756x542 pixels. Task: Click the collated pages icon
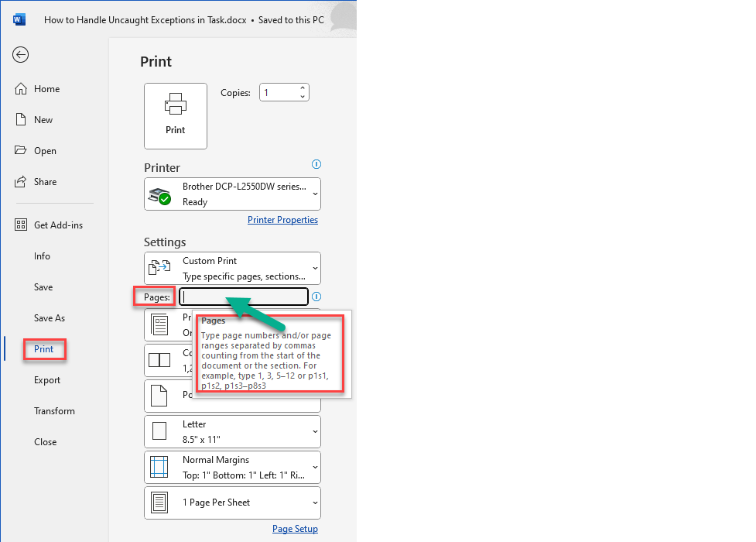click(x=159, y=360)
